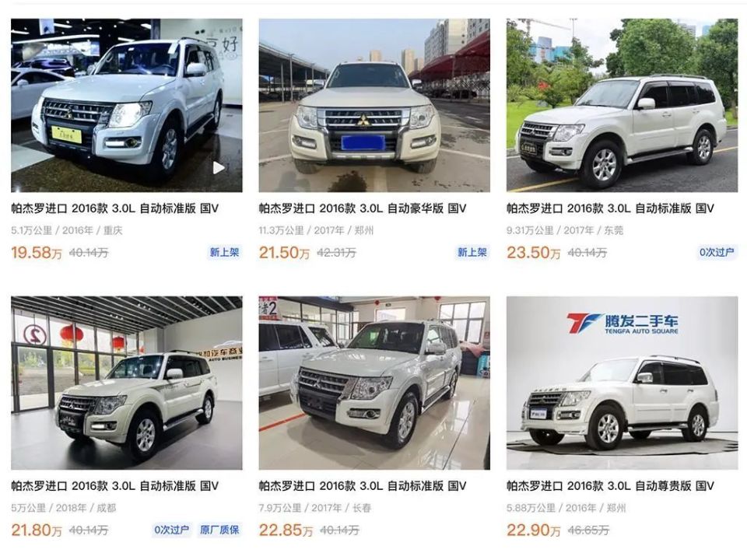Open the 19.58万 Chongqing Pajero photo

pos(127,105)
